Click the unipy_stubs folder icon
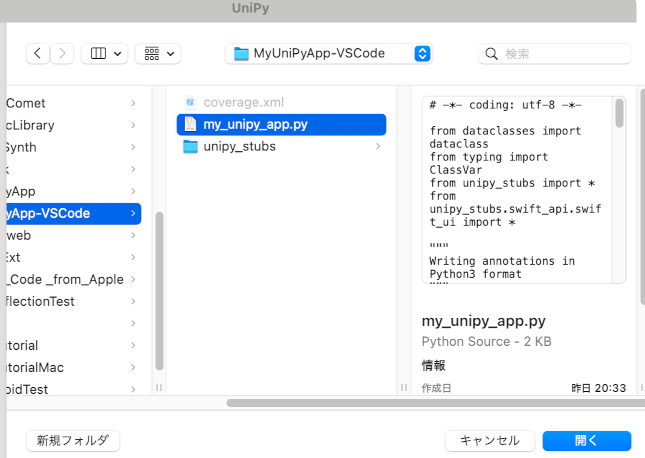Viewport: 645px width, 458px height. [x=190, y=147]
